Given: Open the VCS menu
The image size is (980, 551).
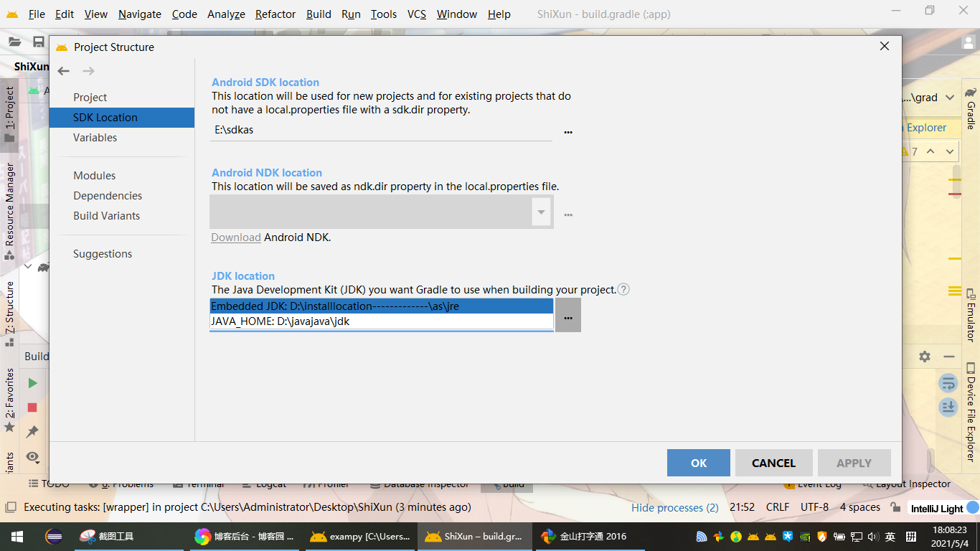Looking at the screenshot, I should (417, 14).
